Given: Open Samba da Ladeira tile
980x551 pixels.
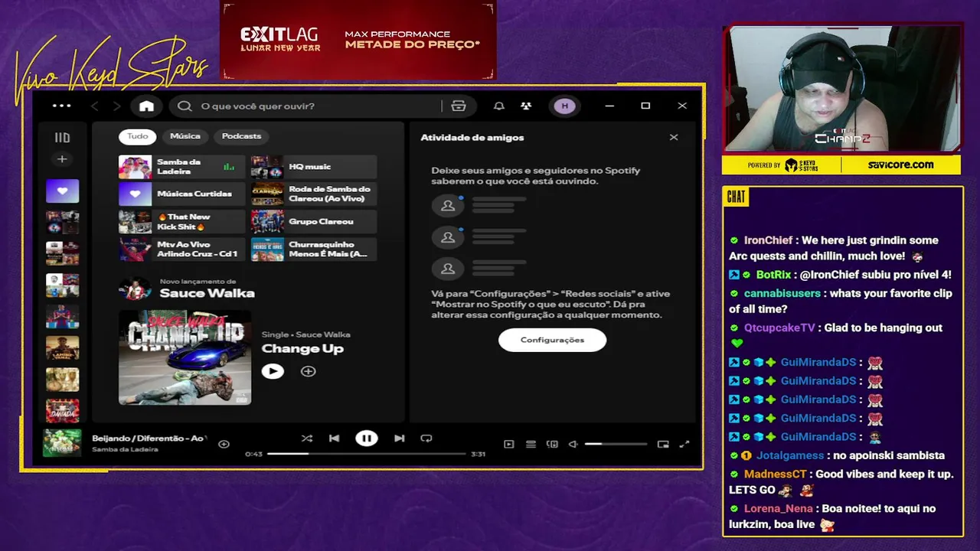Looking at the screenshot, I should pyautogui.click(x=181, y=167).
